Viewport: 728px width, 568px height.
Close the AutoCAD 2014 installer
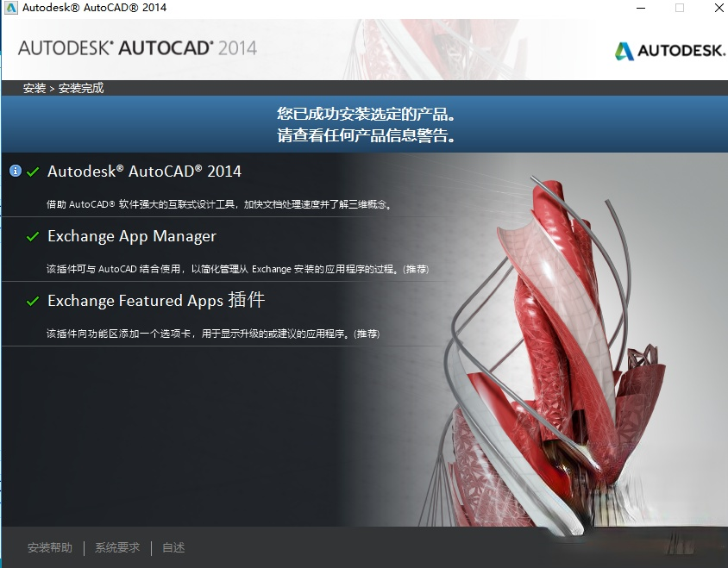click(719, 8)
